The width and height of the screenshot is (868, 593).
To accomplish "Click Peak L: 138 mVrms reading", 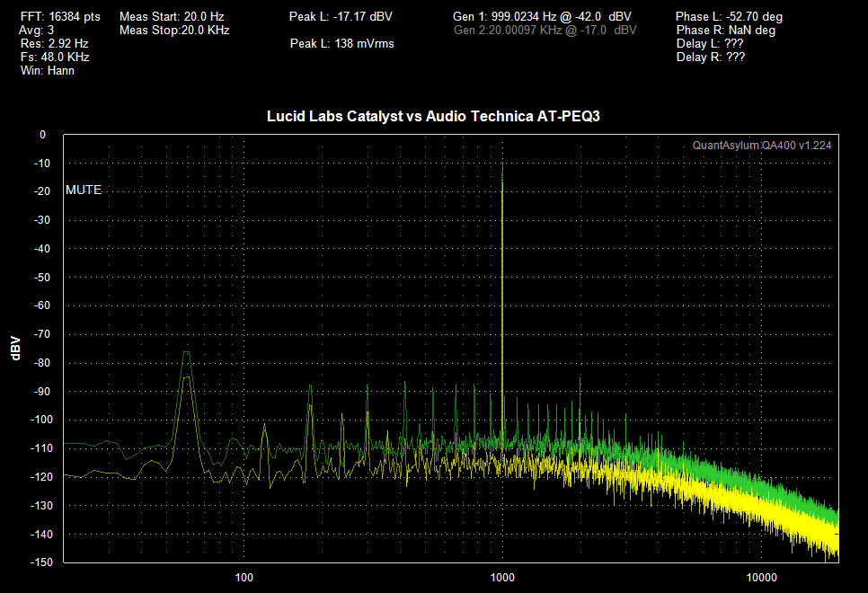I will 342,43.
